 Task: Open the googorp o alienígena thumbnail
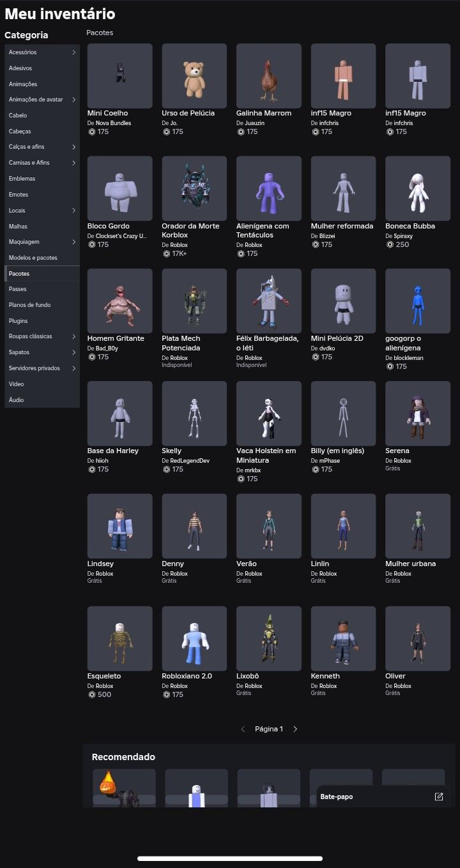(418, 301)
